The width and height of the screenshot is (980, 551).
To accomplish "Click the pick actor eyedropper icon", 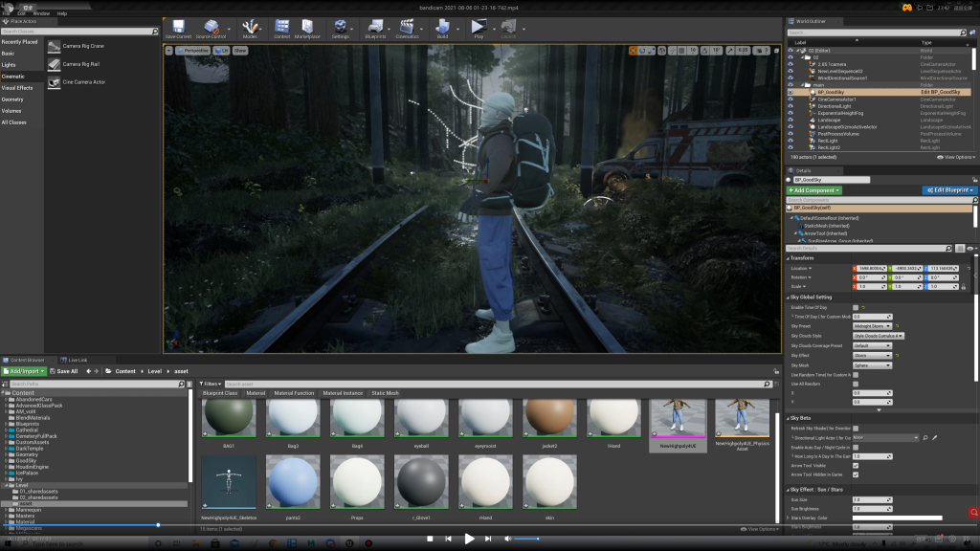I will (935, 438).
